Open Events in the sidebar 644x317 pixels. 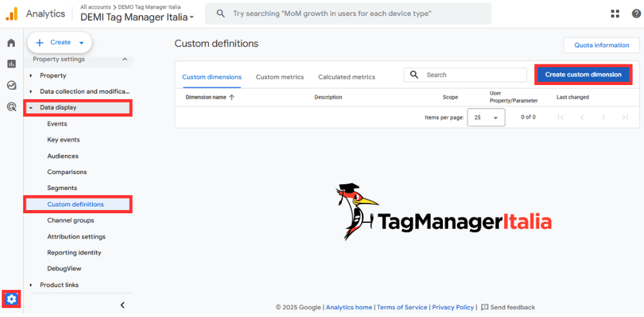click(x=57, y=124)
